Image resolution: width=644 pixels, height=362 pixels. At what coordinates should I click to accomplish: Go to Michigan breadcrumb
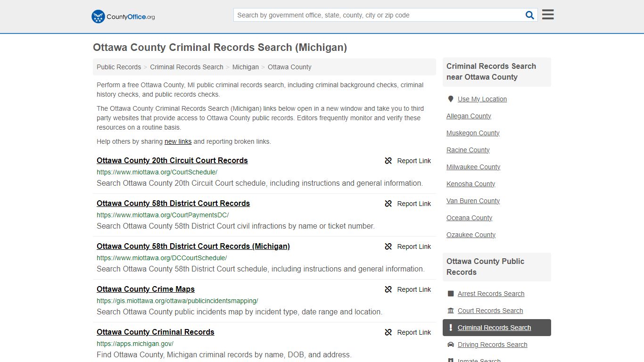[x=246, y=67]
